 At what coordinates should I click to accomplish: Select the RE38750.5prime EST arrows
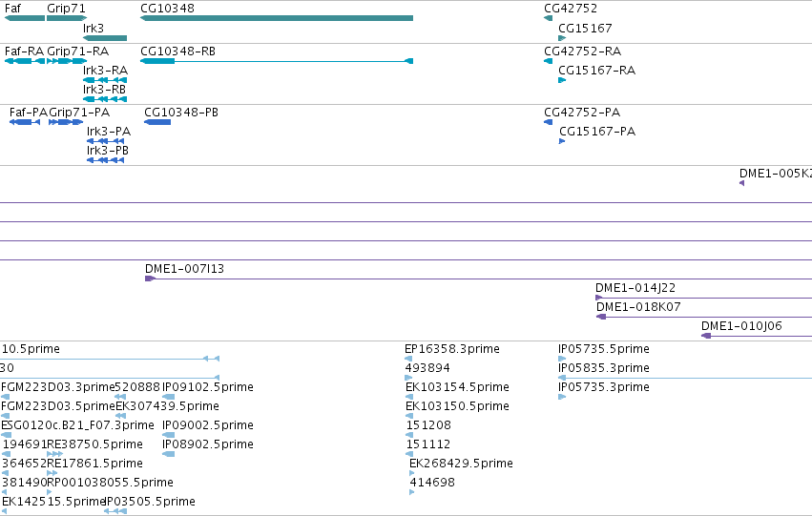(55, 454)
